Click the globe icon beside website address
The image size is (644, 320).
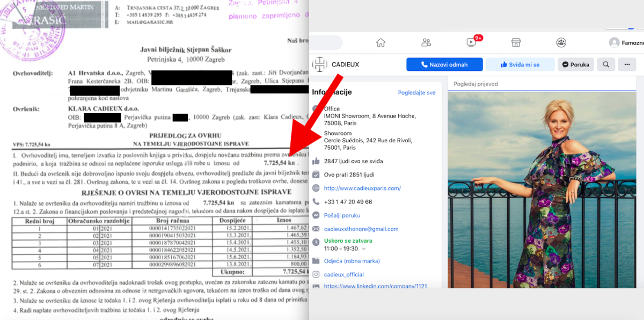coord(316,188)
